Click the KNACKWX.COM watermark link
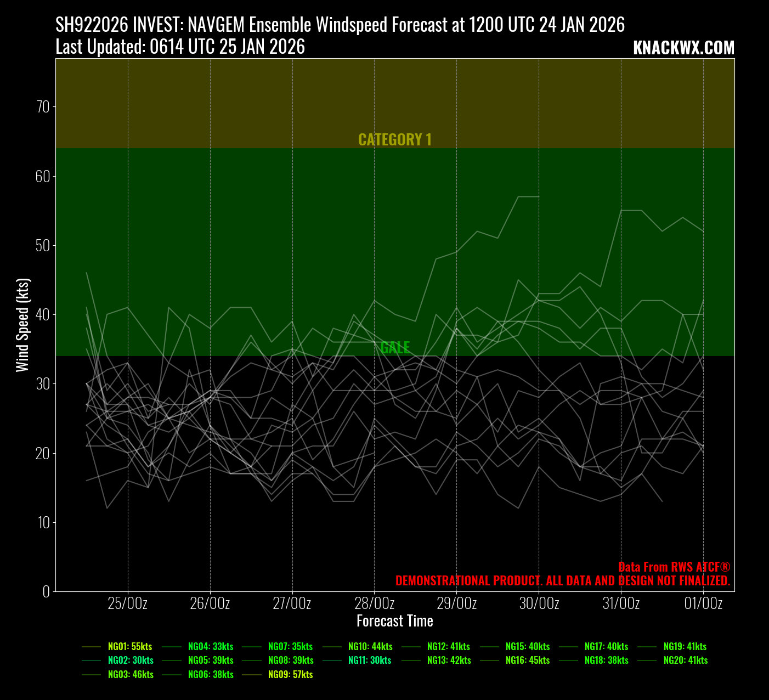The height and width of the screenshot is (700, 769). (x=683, y=48)
